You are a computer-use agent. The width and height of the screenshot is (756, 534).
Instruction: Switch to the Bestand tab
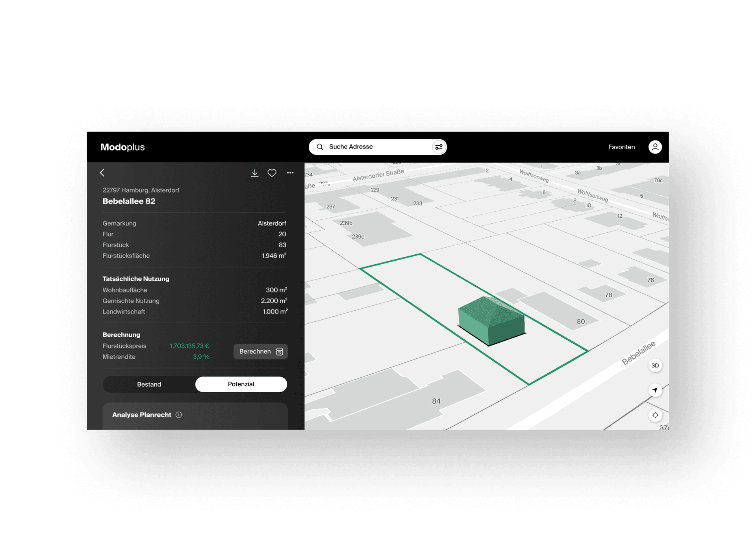(149, 384)
